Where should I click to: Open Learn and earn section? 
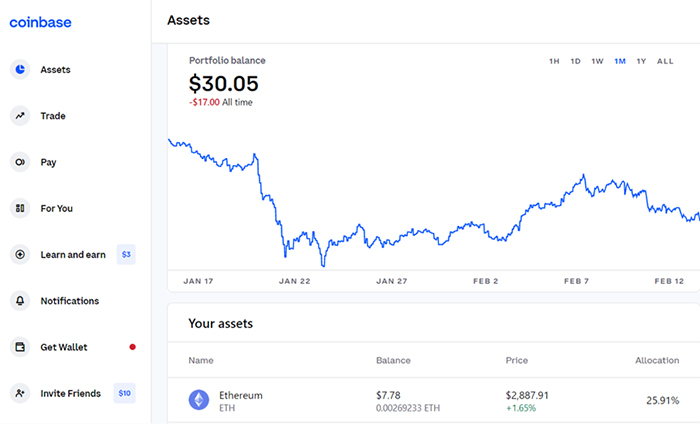point(73,255)
